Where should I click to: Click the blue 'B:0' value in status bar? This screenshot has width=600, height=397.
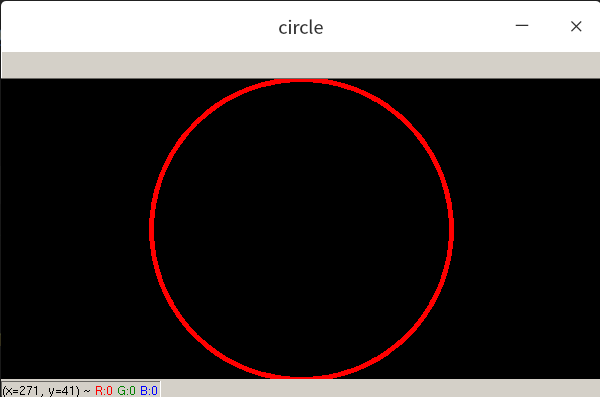click(x=149, y=390)
